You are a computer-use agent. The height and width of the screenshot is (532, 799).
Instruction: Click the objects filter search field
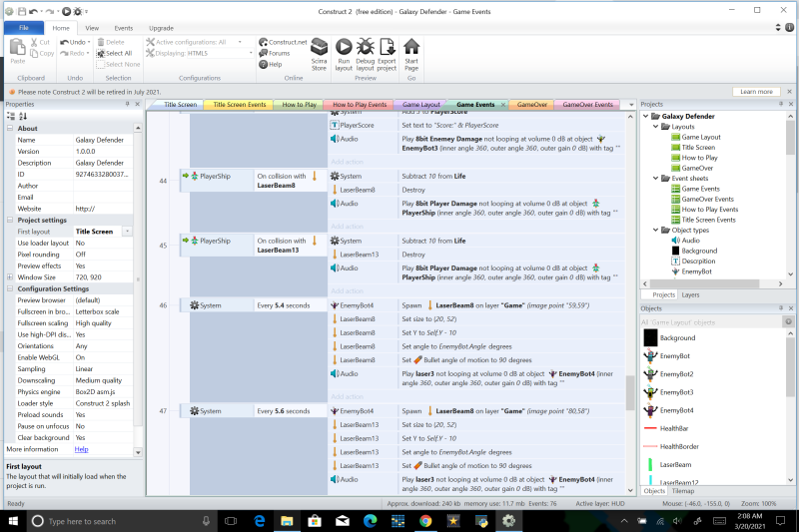coord(711,321)
